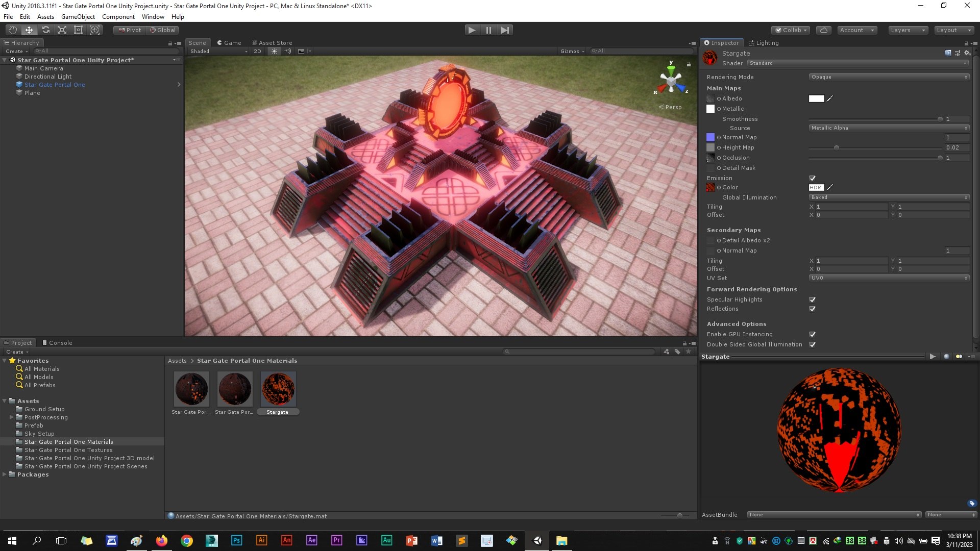Screen dimensions: 980x551
Task: Open the GameObject menu
Action: pos(78,17)
